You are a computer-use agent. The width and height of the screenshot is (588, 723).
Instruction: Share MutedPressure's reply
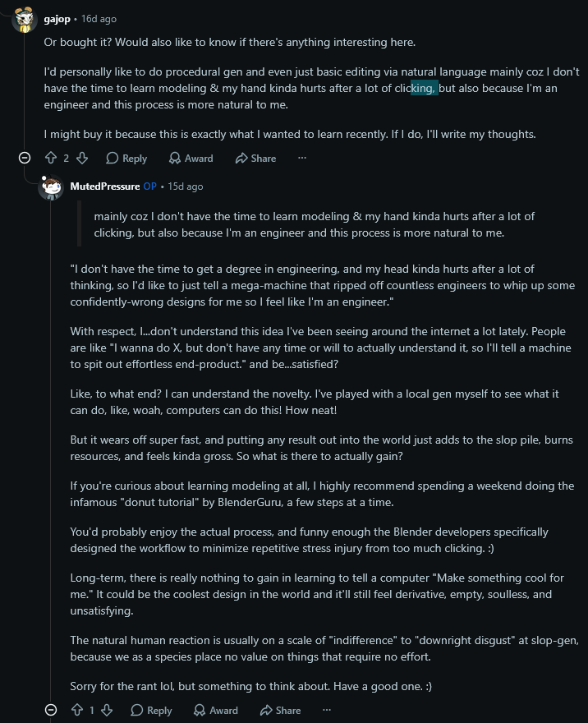281,710
